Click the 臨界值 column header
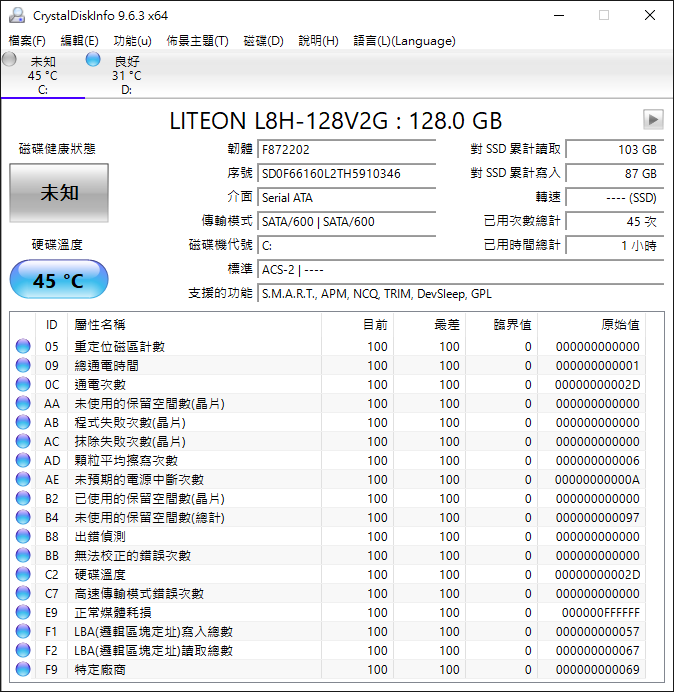This screenshot has width=674, height=692. [501, 325]
